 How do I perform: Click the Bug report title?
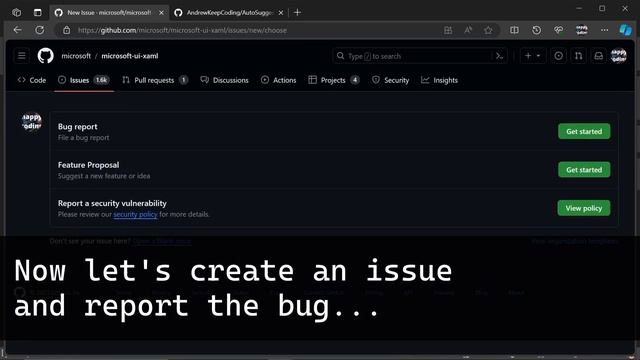pyautogui.click(x=78, y=127)
